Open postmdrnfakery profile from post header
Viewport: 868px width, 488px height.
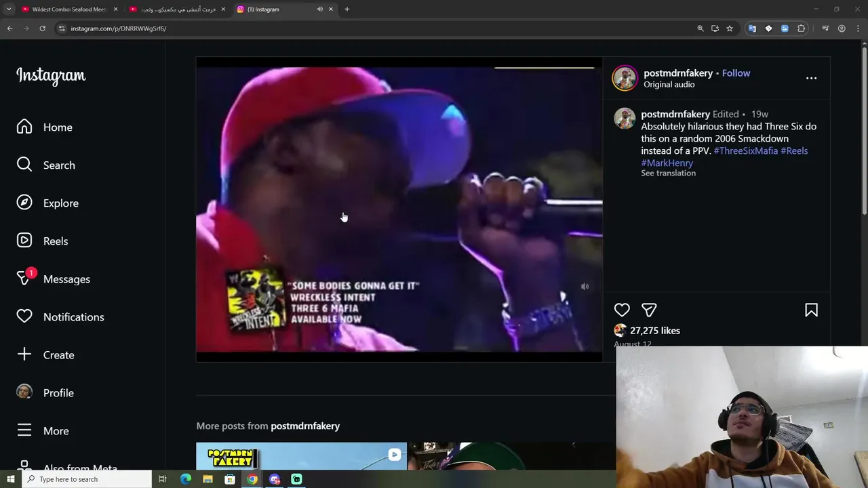[x=678, y=73]
